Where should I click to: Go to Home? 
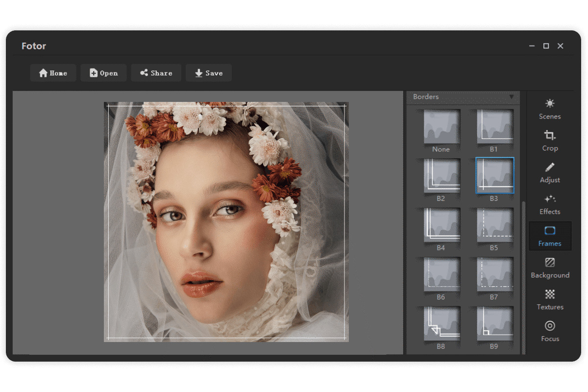(x=53, y=73)
